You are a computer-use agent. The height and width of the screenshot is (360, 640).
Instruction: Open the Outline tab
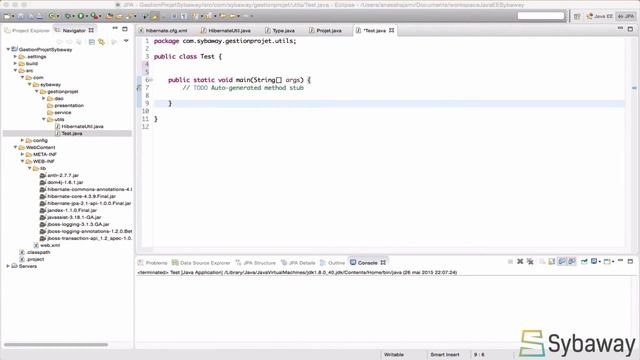(333, 263)
